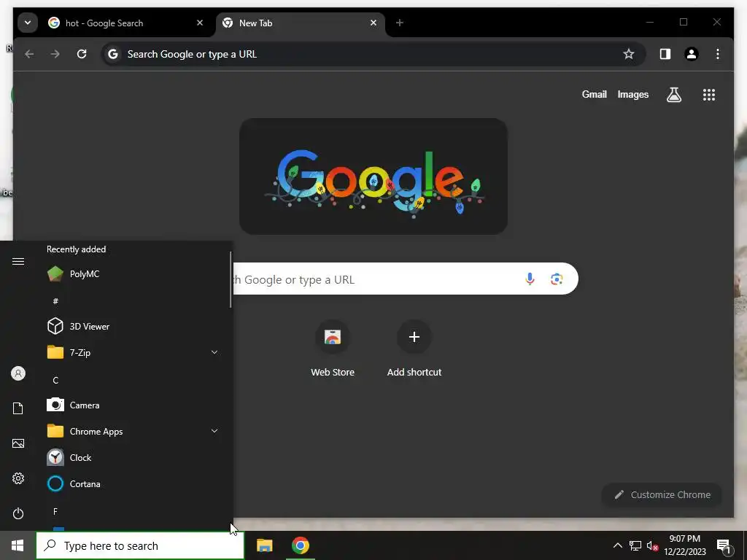Bookmark this tab with the star icon
The width and height of the screenshot is (747, 560).
click(x=628, y=54)
